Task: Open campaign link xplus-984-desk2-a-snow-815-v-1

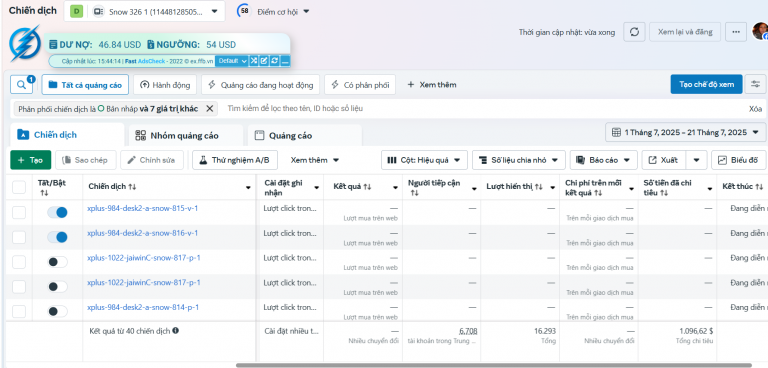Action: click(143, 208)
